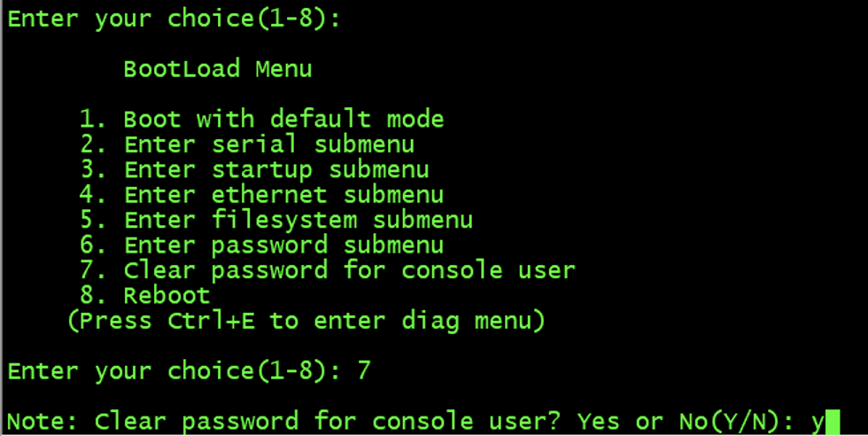The image size is (868, 436).
Task: Click the second 'Enter your choice(1-8):' prompt text
Action: click(174, 371)
